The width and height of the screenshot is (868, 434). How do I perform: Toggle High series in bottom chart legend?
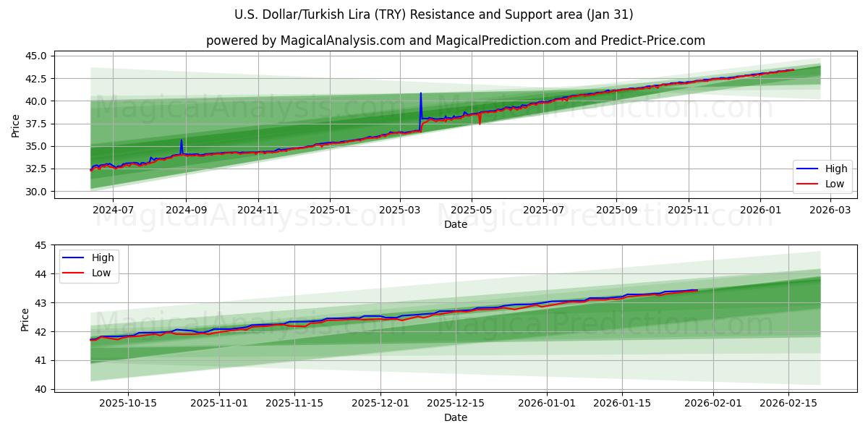96,258
